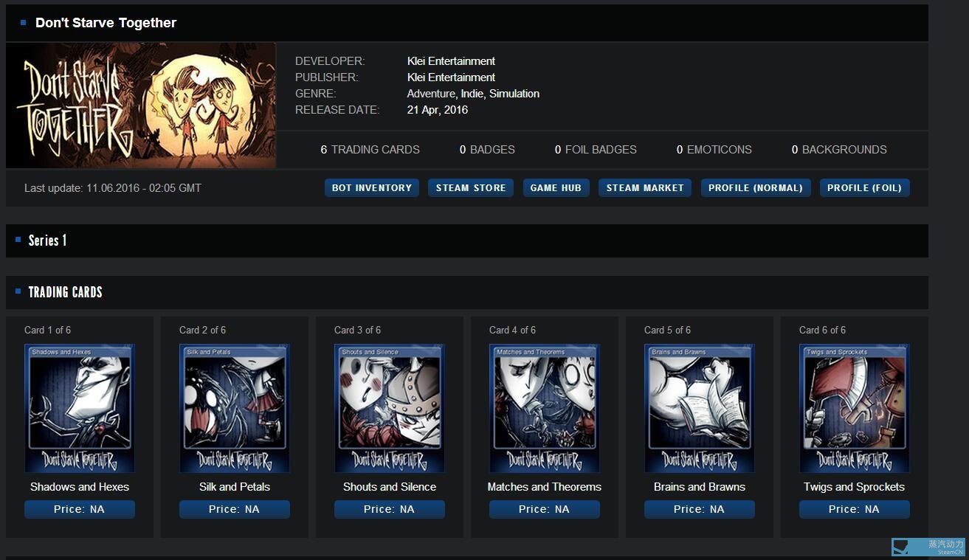Click the Simulation genre link

(x=514, y=94)
